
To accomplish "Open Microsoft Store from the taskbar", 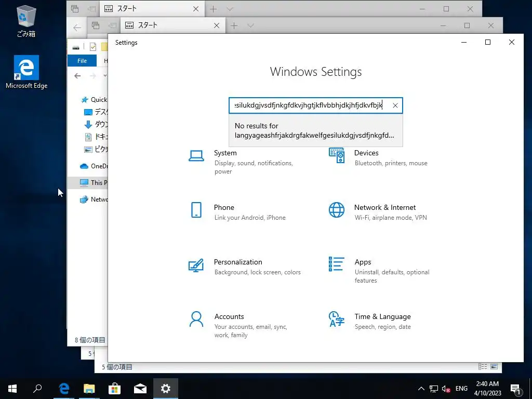I will 115,389.
